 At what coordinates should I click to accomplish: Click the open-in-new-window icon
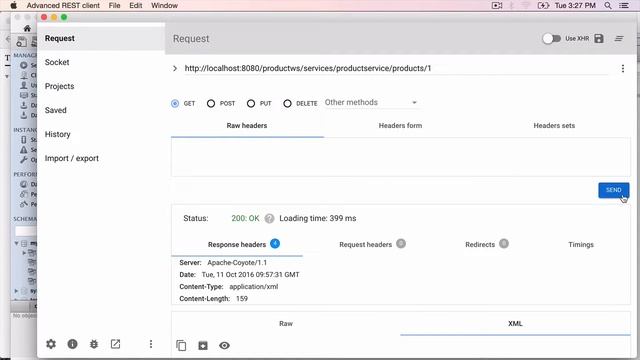click(116, 344)
